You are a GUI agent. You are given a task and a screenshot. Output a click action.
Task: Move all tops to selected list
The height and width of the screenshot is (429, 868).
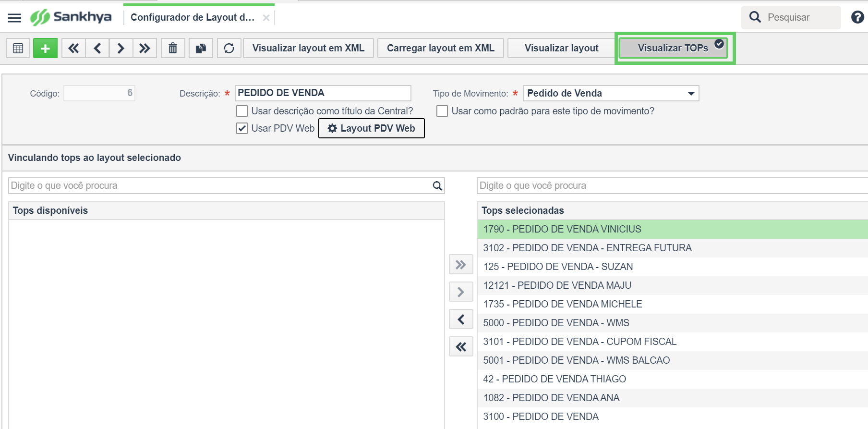tap(461, 265)
